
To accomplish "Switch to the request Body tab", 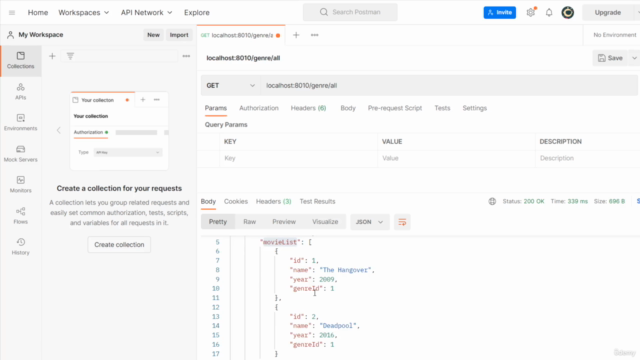I will [x=348, y=108].
